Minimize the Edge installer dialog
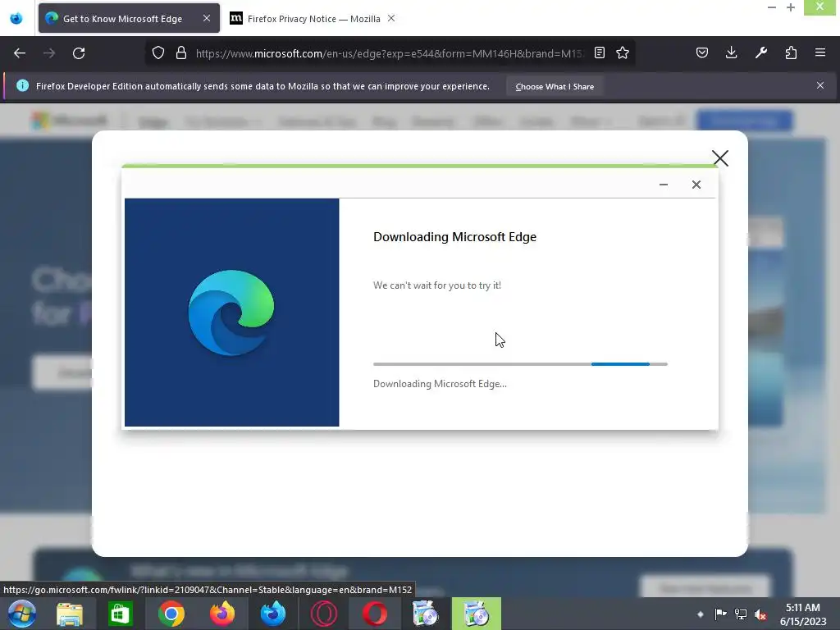Image resolution: width=840 pixels, height=630 pixels. click(663, 185)
